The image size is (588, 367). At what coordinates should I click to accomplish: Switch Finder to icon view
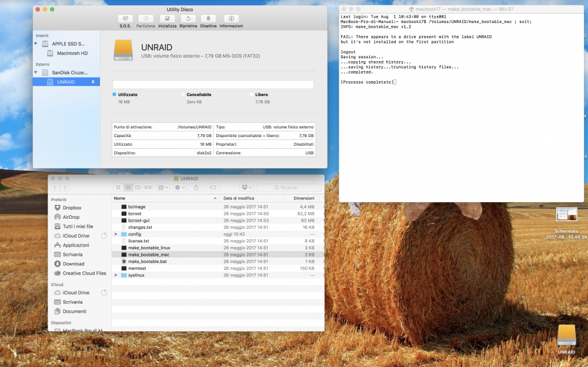pyautogui.click(x=118, y=187)
